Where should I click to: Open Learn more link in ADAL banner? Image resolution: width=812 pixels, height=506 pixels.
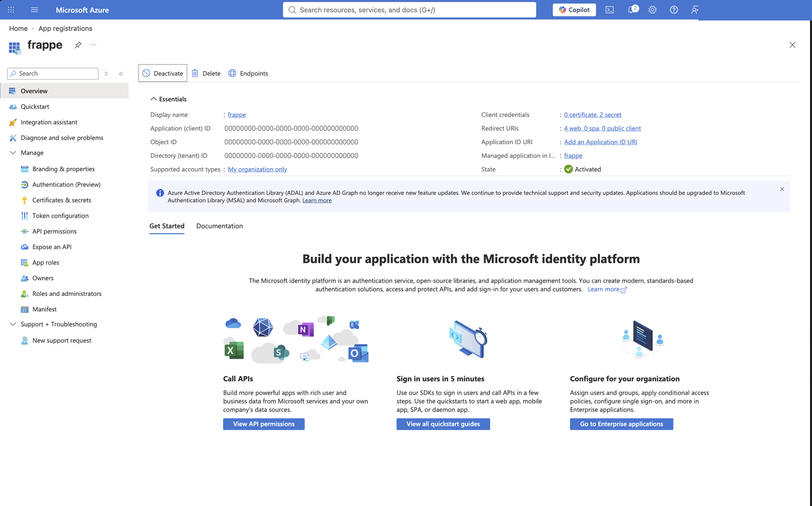pos(317,200)
